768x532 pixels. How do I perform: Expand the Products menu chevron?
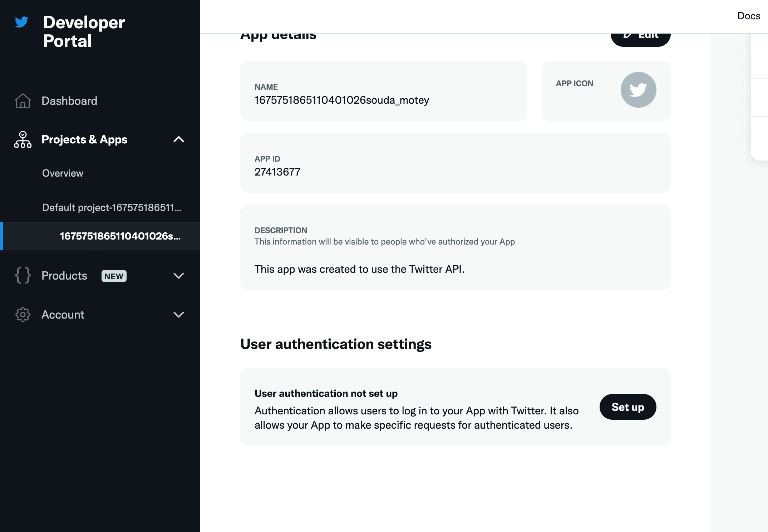[179, 276]
